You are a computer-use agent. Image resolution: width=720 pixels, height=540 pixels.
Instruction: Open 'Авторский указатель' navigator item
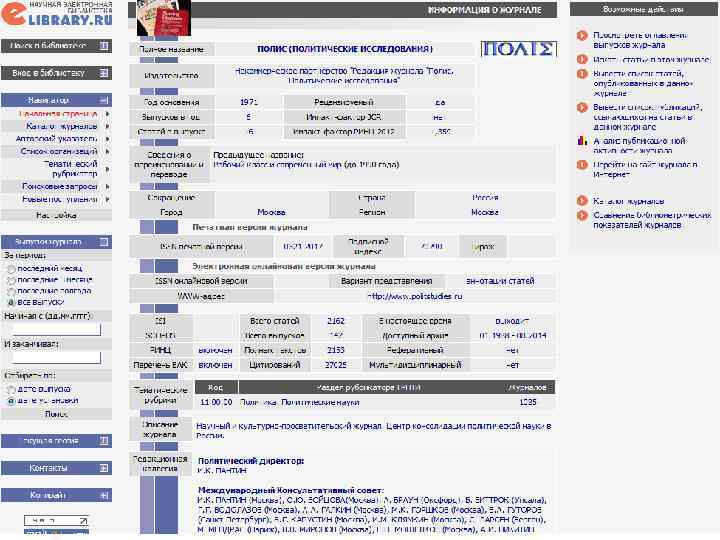pos(56,138)
